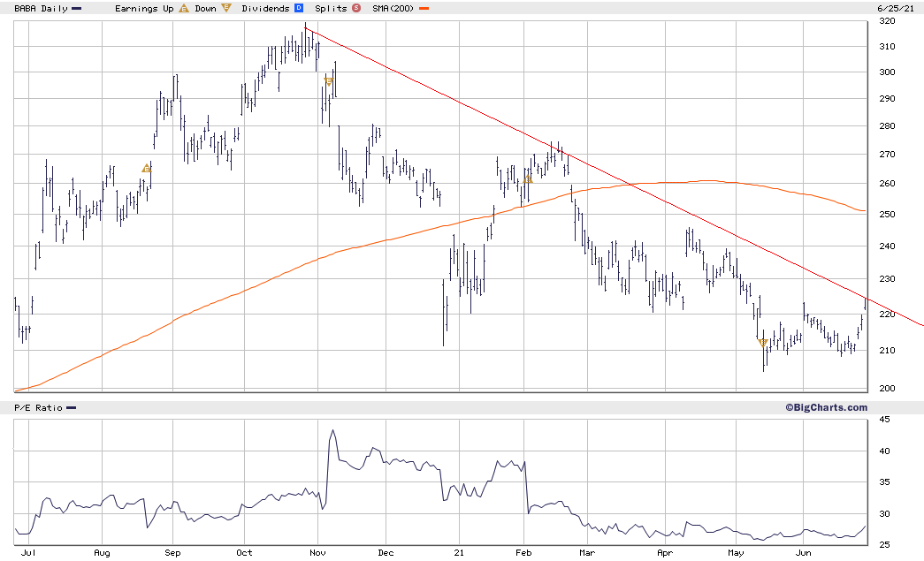Click the BABA Daily legend label
This screenshot has width=924, height=561.
[41, 9]
